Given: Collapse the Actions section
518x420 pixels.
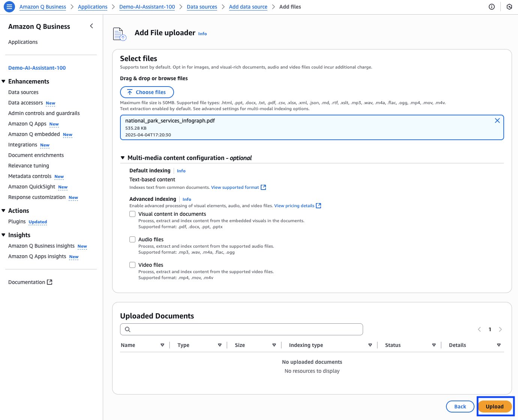Looking at the screenshot, I should click(x=3, y=211).
